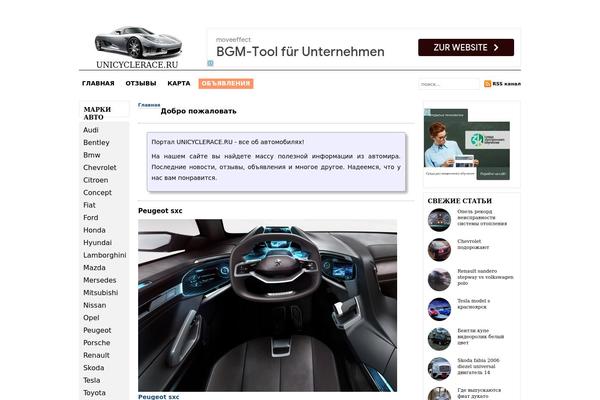The image size is (600, 400).
Task: Open Tesla model s article thumbnail
Action: click(x=439, y=309)
